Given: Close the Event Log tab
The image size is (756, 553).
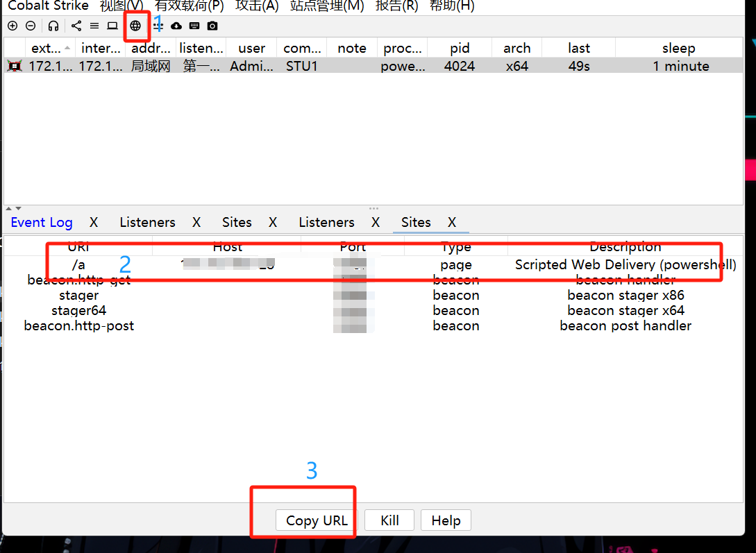Looking at the screenshot, I should [x=94, y=222].
